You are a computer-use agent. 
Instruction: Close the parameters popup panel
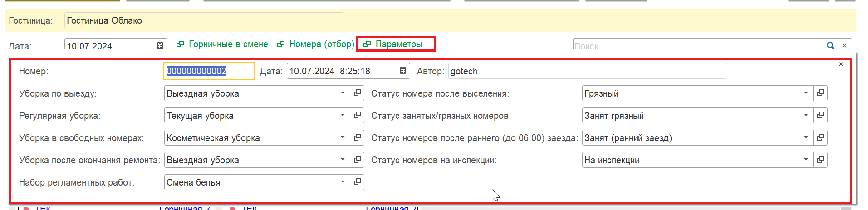coord(841,64)
